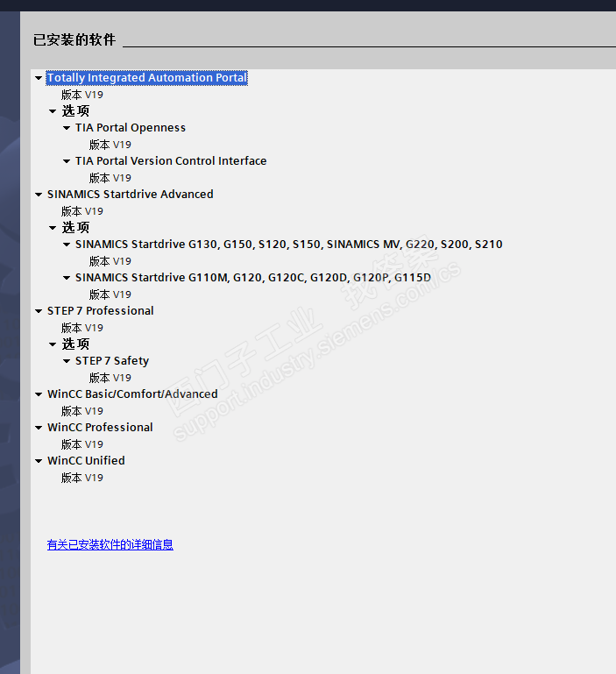Collapse the WinCC Professional arrow

pos(39,428)
